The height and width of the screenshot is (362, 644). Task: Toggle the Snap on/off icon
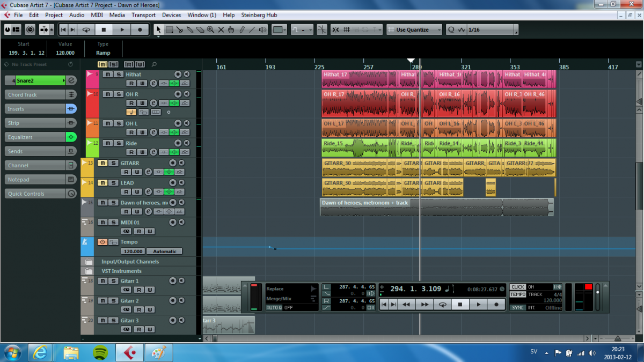click(335, 29)
